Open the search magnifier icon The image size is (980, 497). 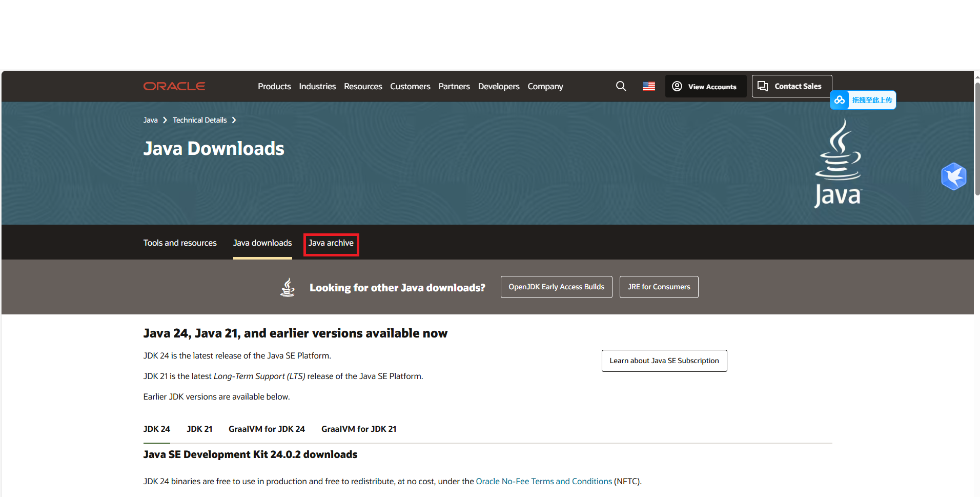click(621, 86)
